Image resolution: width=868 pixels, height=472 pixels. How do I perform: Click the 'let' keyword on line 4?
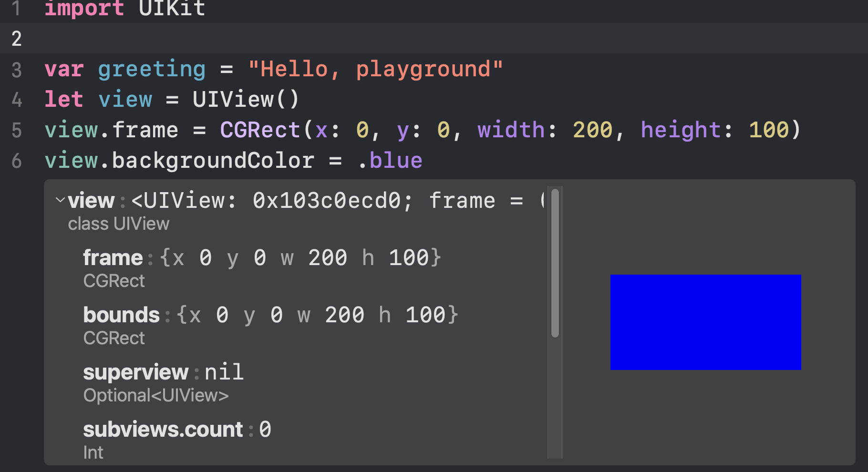[64, 100]
